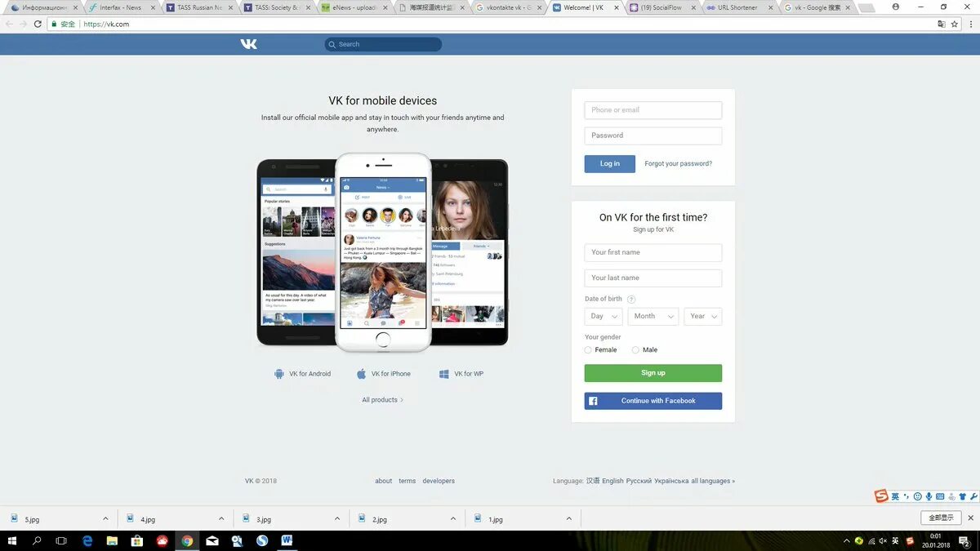980x551 pixels.
Task: Click show all downloads button
Action: [x=941, y=518]
